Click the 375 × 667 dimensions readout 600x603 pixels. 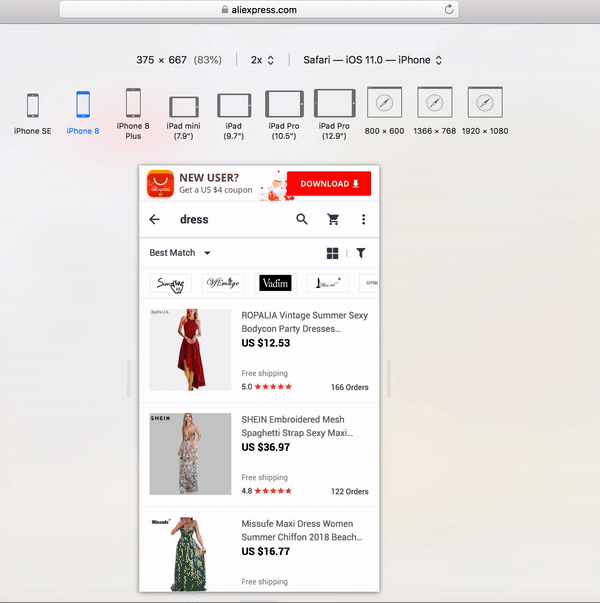tap(179, 60)
